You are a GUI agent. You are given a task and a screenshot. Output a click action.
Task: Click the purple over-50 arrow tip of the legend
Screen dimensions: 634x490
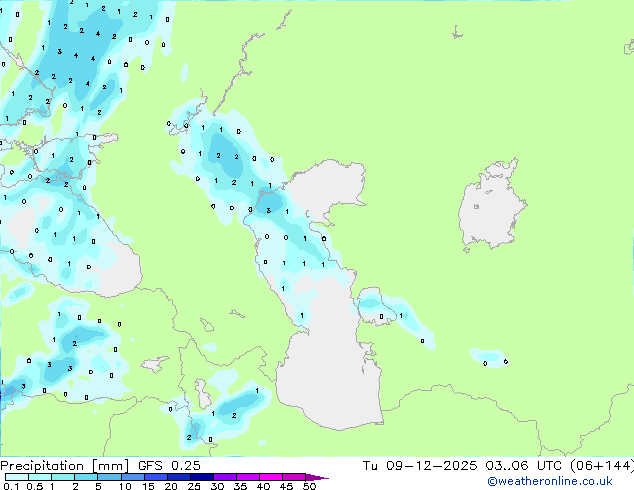pyautogui.click(x=317, y=478)
